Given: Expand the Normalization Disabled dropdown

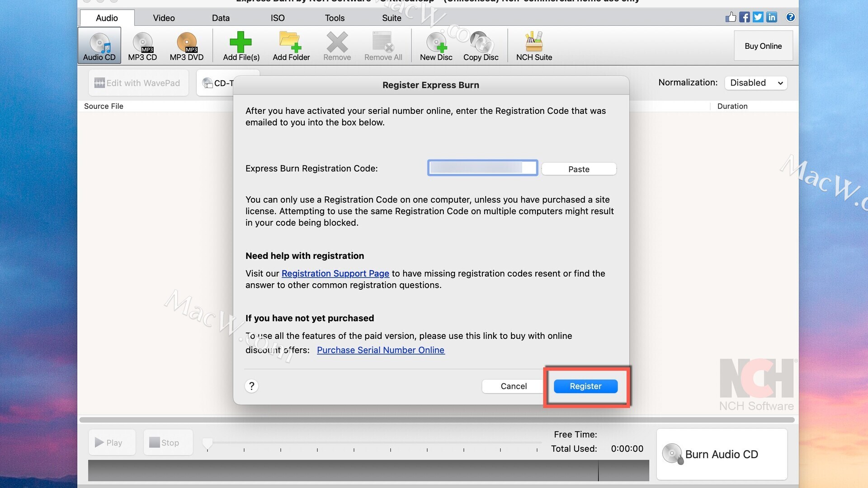Looking at the screenshot, I should (756, 83).
